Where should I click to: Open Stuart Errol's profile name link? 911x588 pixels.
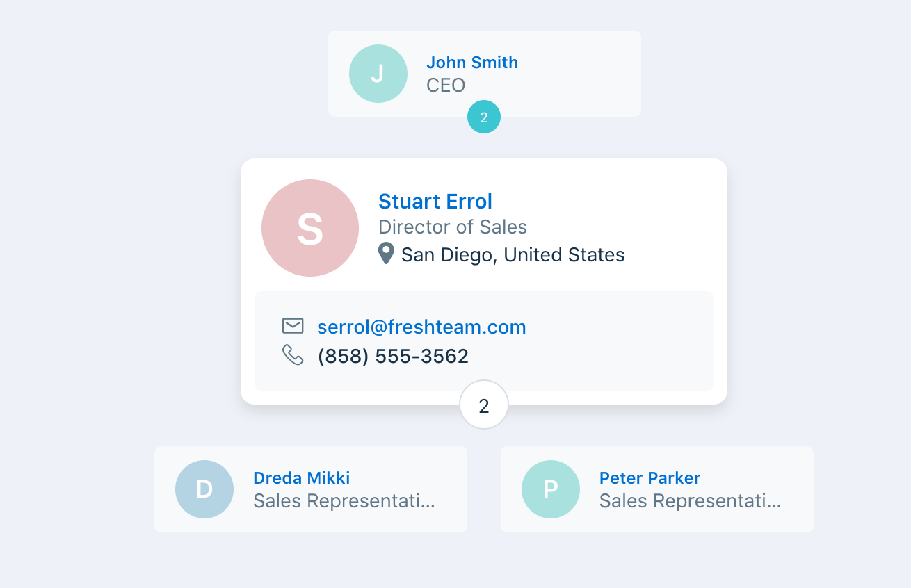pos(435,202)
